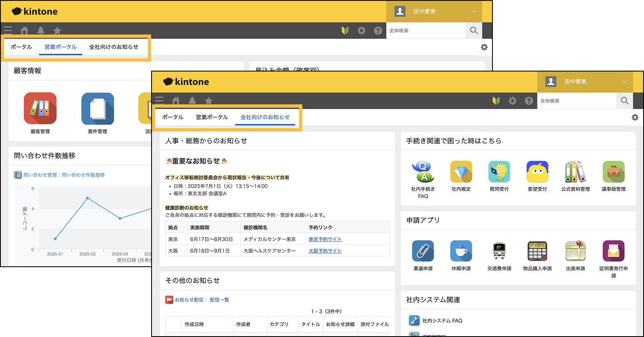This screenshot has width=644, height=337.
Task: Open the 大阪予約サイト link
Action: tap(325, 251)
